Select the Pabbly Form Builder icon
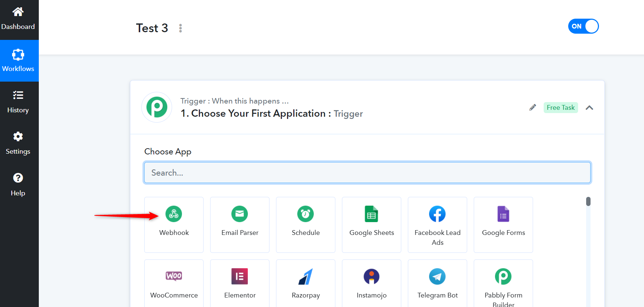644x307 pixels. coord(503,276)
